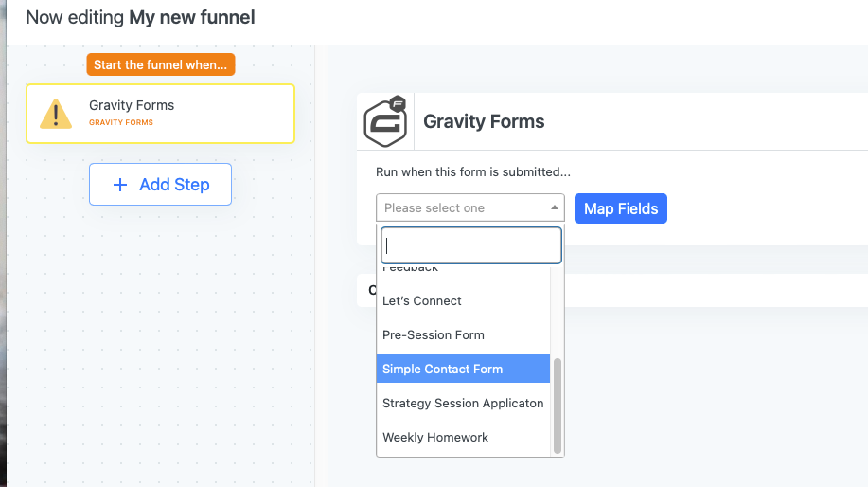Screen dimensions: 868x487
Task: Choose the partially visible Feedback option
Action: pos(411,269)
